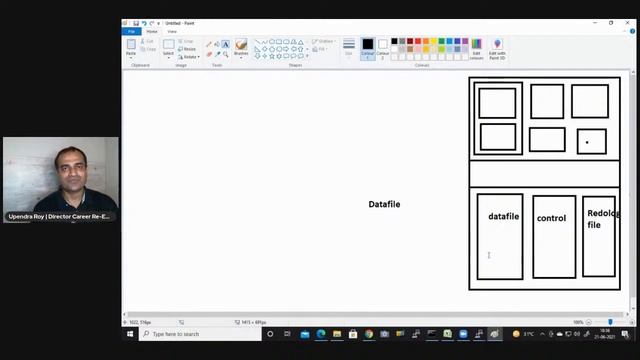The height and width of the screenshot is (360, 640).
Task: Open the Rotate dropdown
Action: pos(189,57)
